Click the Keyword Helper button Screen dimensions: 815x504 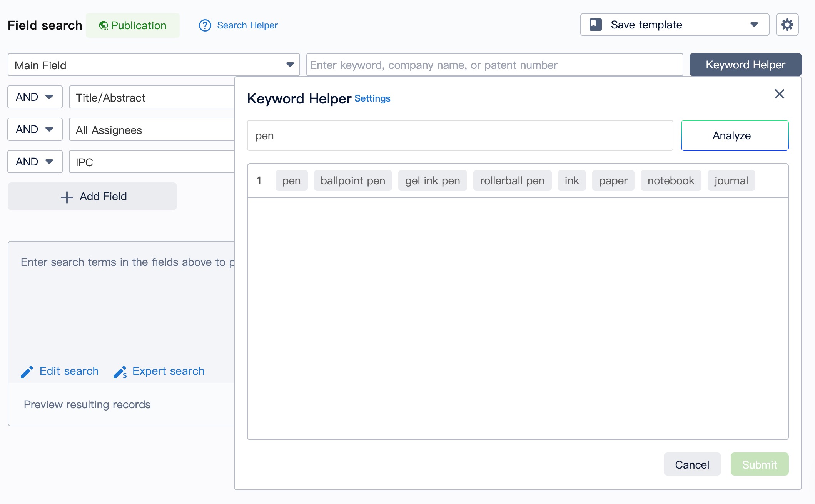745,65
